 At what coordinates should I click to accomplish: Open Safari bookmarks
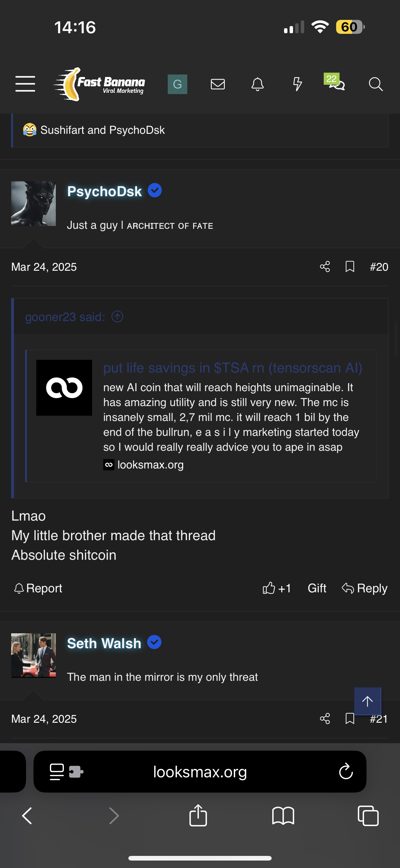[x=283, y=816]
